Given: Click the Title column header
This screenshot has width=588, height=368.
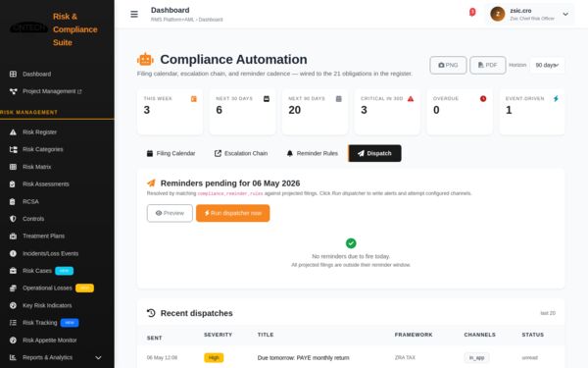Looking at the screenshot, I should [266, 335].
